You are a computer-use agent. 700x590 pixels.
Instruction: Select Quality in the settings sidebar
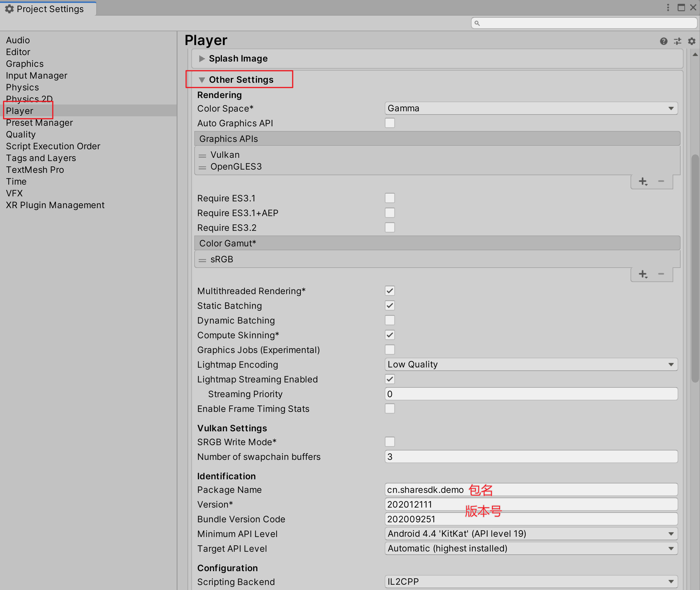point(21,135)
